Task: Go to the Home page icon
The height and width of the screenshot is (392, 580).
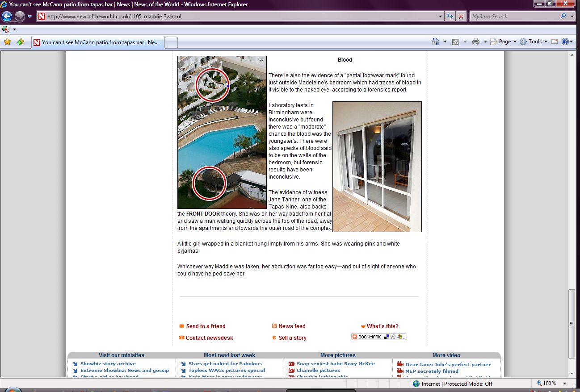Action: coord(436,42)
